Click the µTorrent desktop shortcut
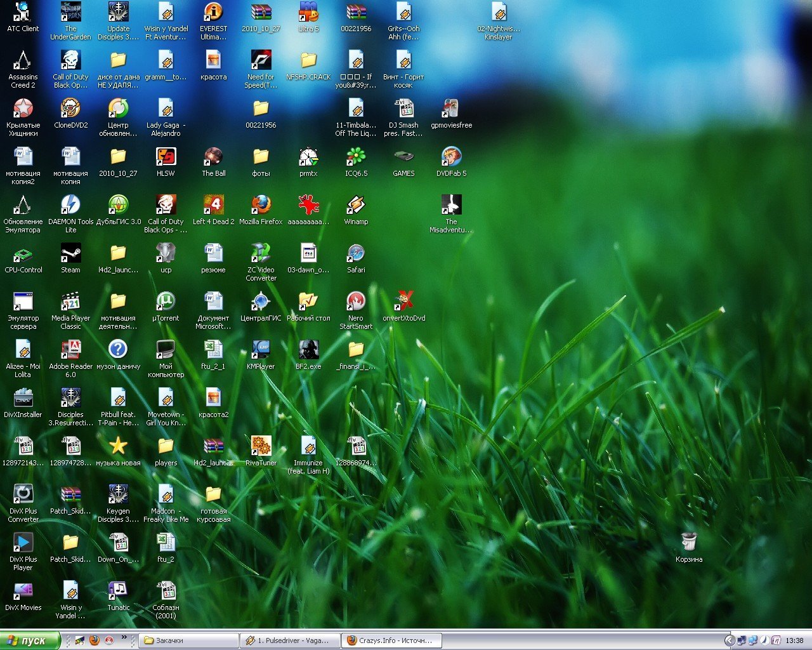Viewport: 812px width, 650px height. pos(166,302)
